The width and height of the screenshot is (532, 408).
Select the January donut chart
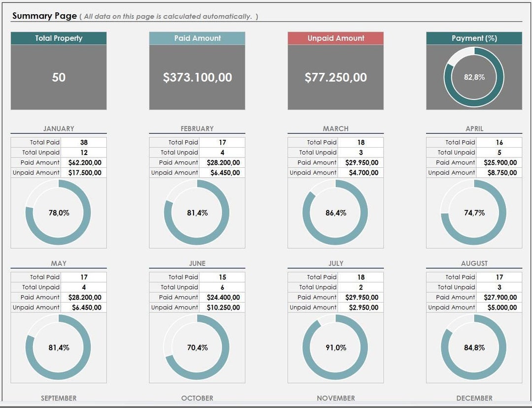pos(58,213)
